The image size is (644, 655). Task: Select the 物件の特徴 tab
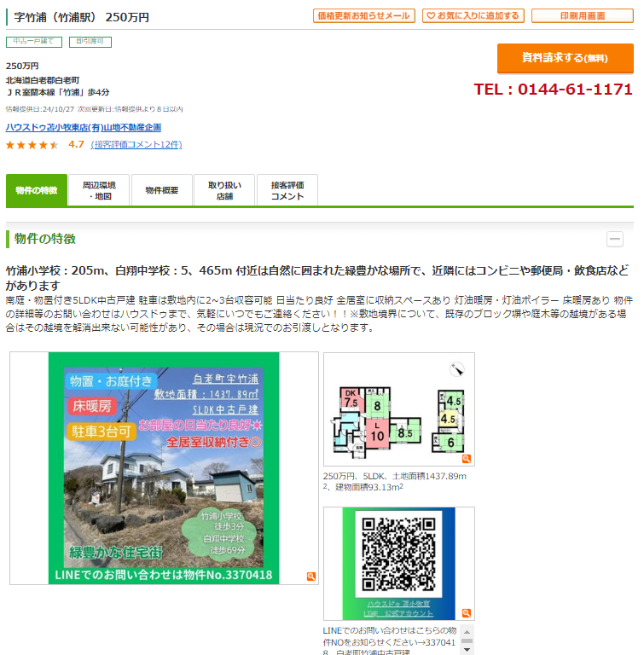pos(37,190)
